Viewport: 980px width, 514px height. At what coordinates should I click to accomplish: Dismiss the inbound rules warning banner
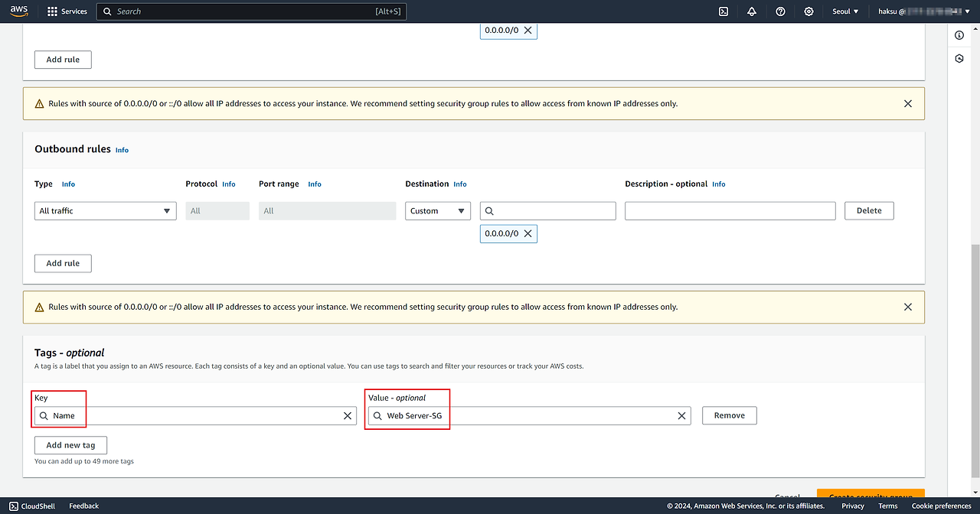pos(908,103)
